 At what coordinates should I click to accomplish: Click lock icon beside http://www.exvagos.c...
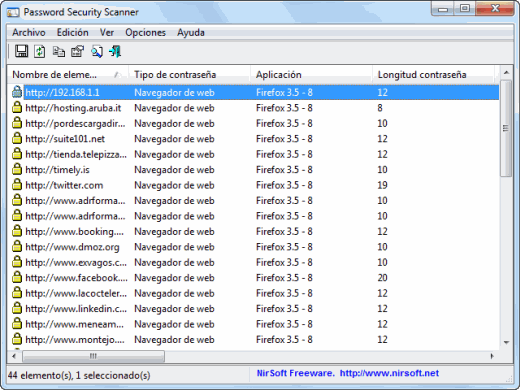tap(17, 262)
